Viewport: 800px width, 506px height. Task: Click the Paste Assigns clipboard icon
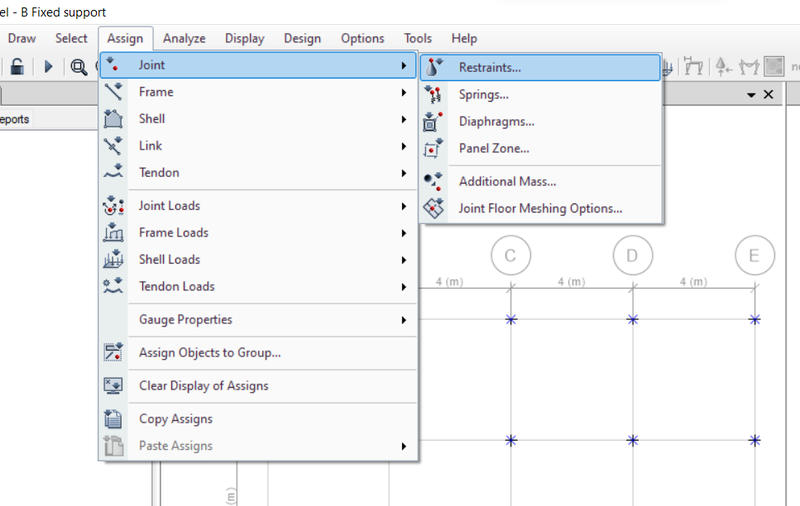(113, 446)
